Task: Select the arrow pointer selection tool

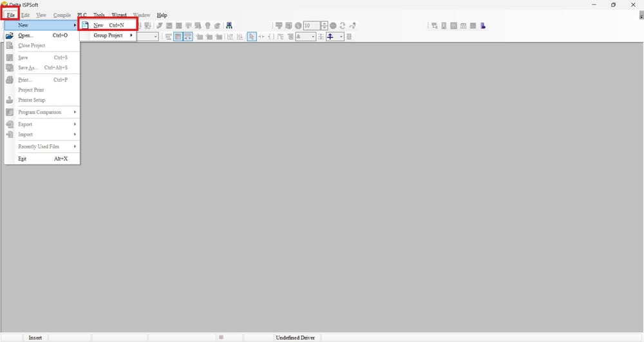Action: pos(252,37)
